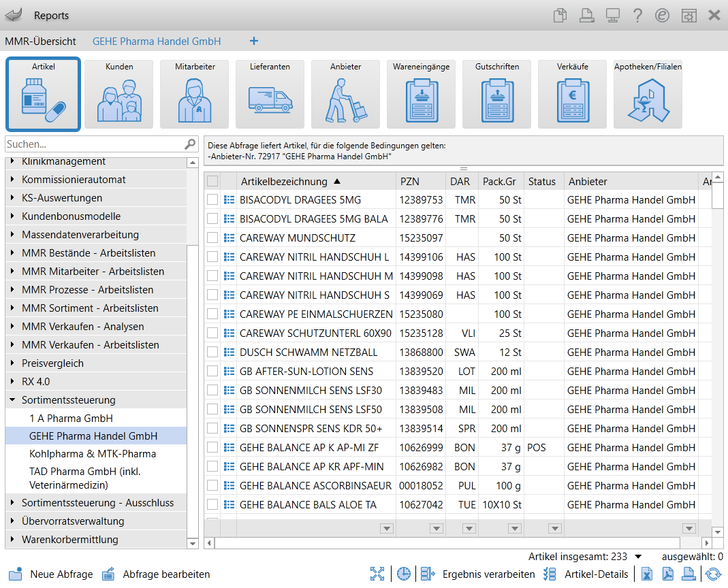Click scroll-right arrow of table scrollbar
728x588 pixels.
707,543
